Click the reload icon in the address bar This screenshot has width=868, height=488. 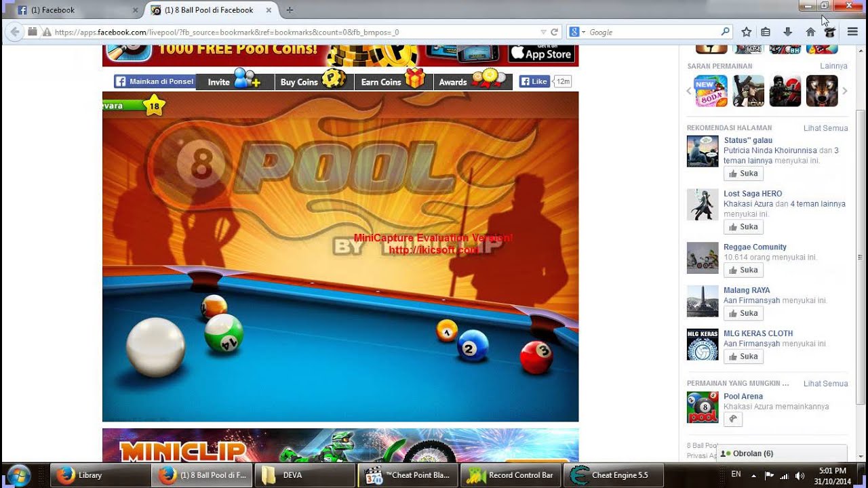[x=554, y=32]
